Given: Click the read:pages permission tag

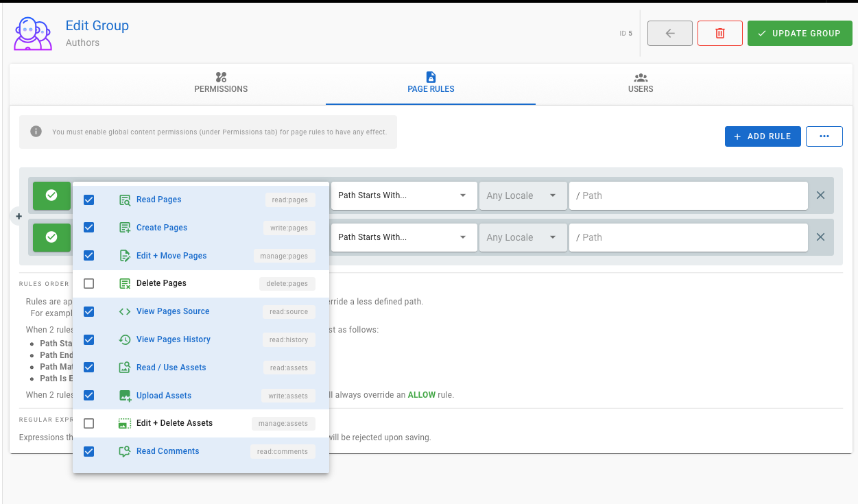Looking at the screenshot, I should [x=290, y=200].
